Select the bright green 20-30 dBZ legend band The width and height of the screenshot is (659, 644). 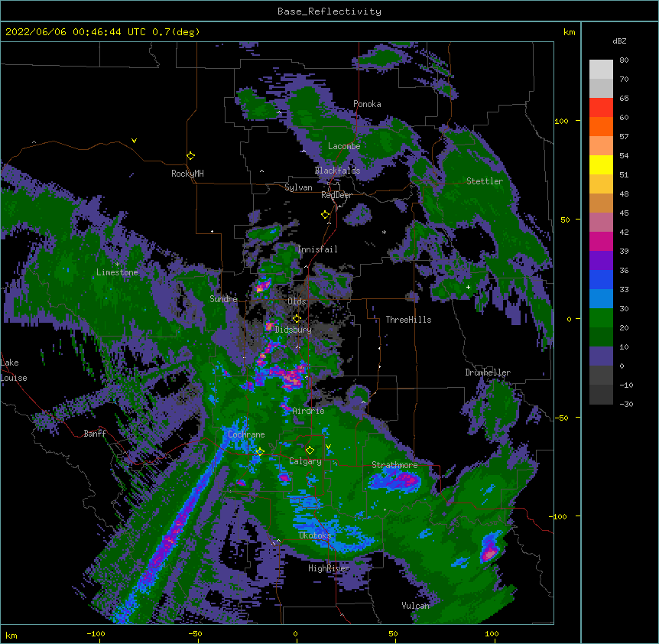pos(601,318)
